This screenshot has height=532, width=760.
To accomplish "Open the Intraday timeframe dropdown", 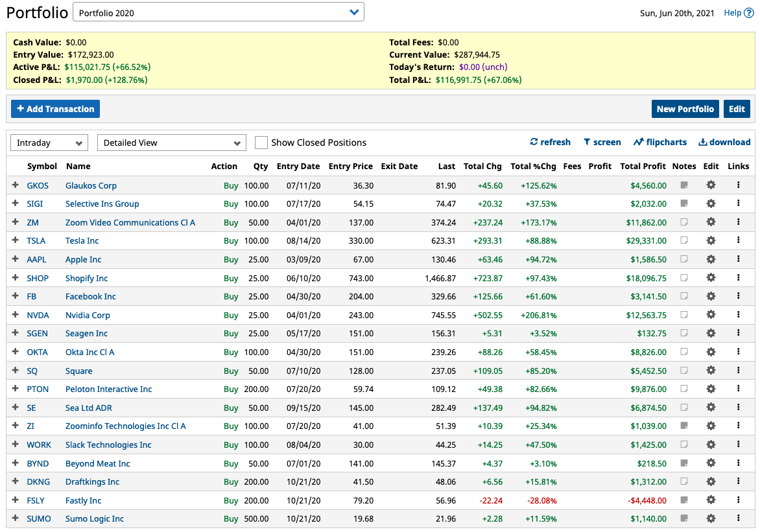I will pyautogui.click(x=49, y=143).
